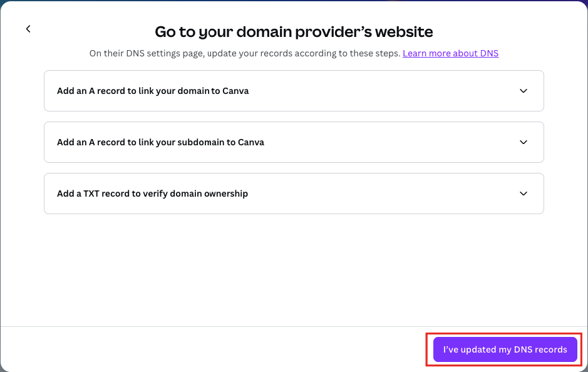The image size is (588, 372).
Task: Click the 'Go to your domain provider's website' heading
Action: pos(294,31)
